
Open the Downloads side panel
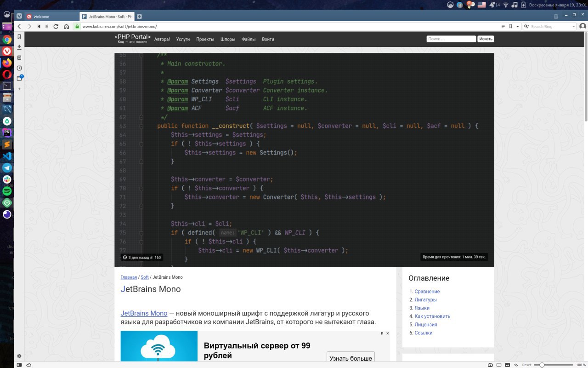point(19,47)
